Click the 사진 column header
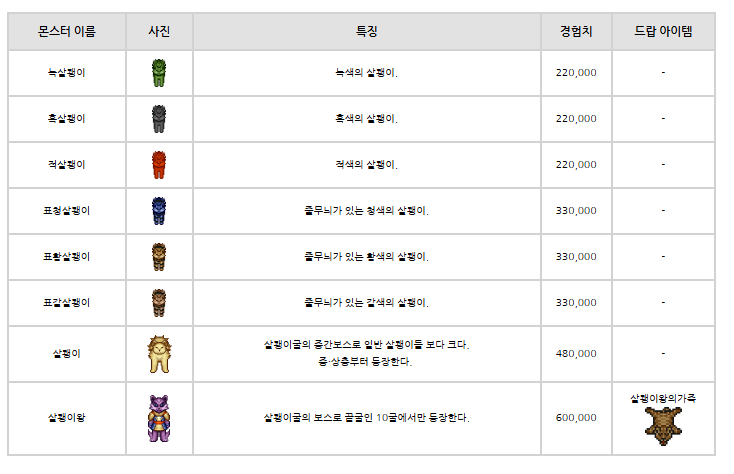734x474 pixels. click(x=159, y=31)
